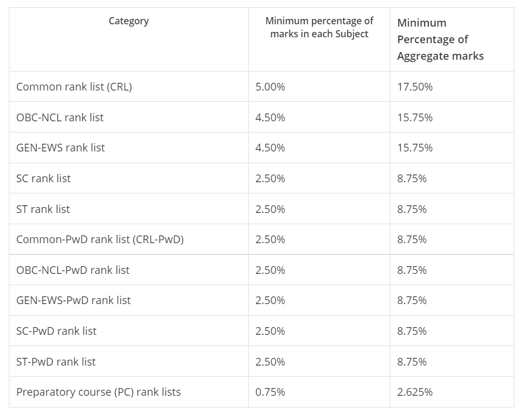This screenshot has height=420, width=522.
Task: Select the GEN-EWS rank list cell
Action: [x=60, y=148]
